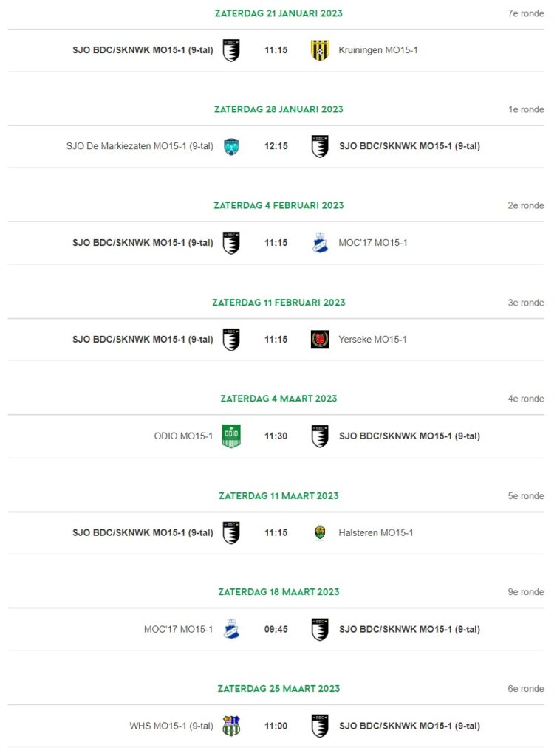Image resolution: width=557 pixels, height=756 pixels.
Task: Open the 09:45 match on 18 Maart
Action: coord(276,629)
